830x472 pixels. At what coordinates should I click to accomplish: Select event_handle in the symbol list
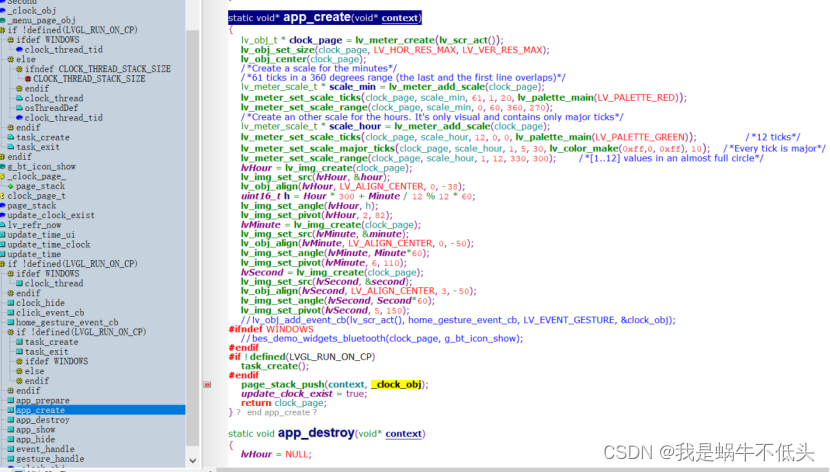click(45, 449)
